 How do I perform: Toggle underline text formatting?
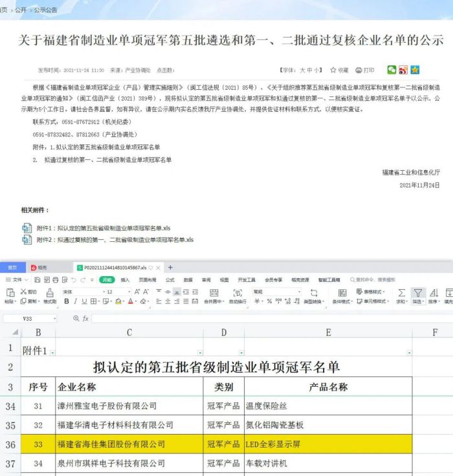click(84, 301)
